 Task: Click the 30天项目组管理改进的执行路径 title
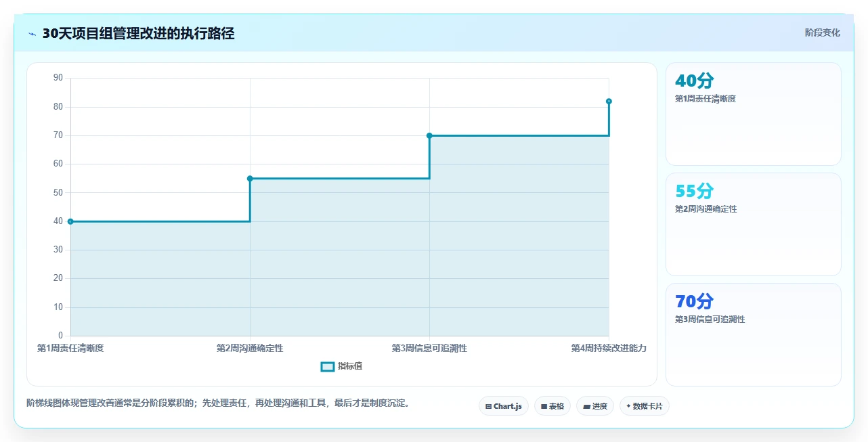pyautogui.click(x=138, y=34)
